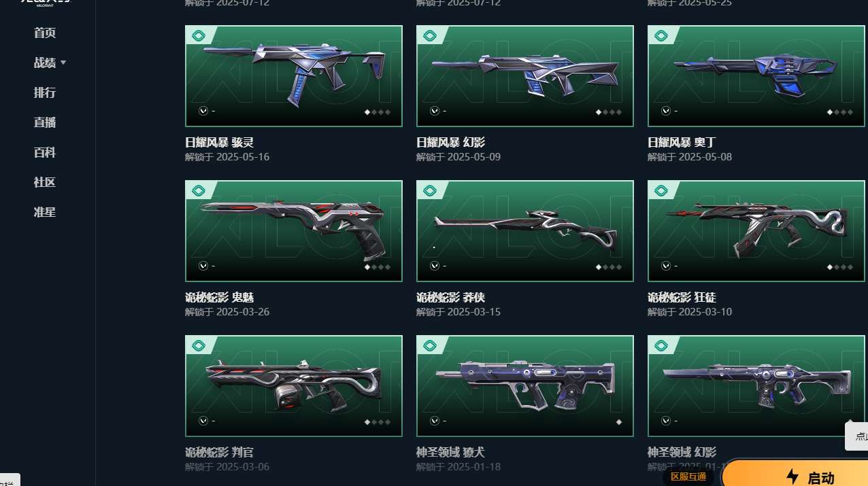
Task: Open 首页 in the sidebar
Action: 45,33
